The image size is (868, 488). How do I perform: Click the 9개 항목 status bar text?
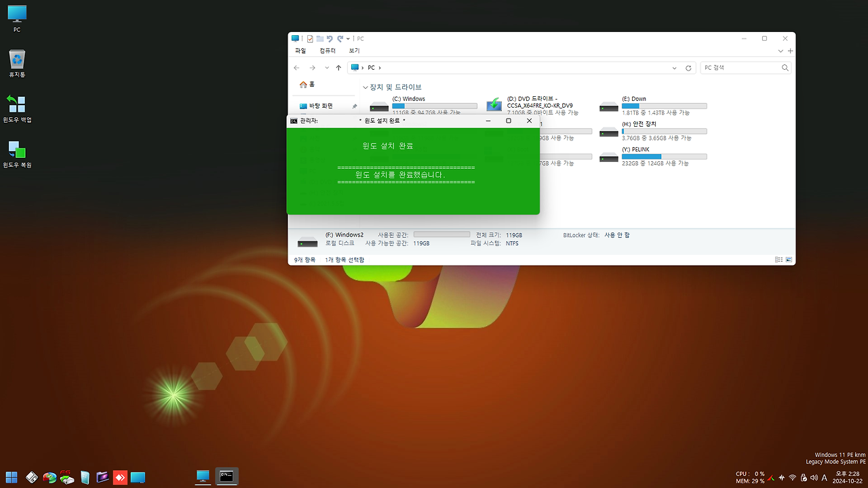tap(305, 260)
